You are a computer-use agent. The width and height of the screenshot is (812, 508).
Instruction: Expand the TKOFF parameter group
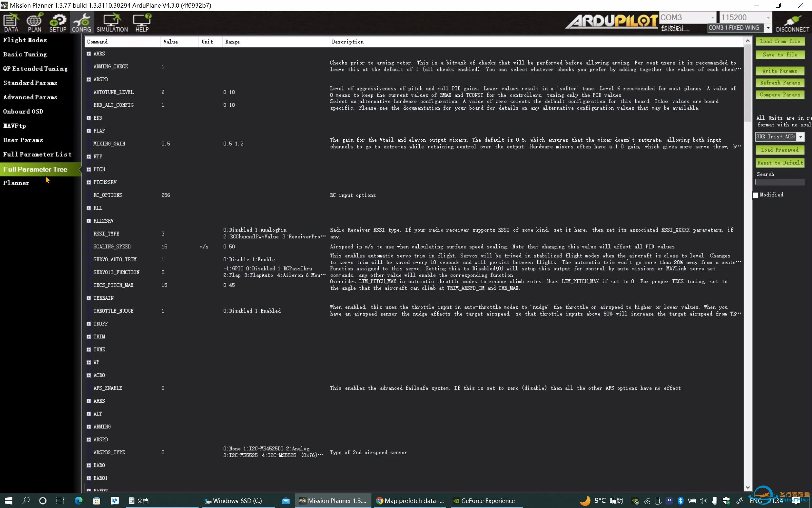[88, 324]
